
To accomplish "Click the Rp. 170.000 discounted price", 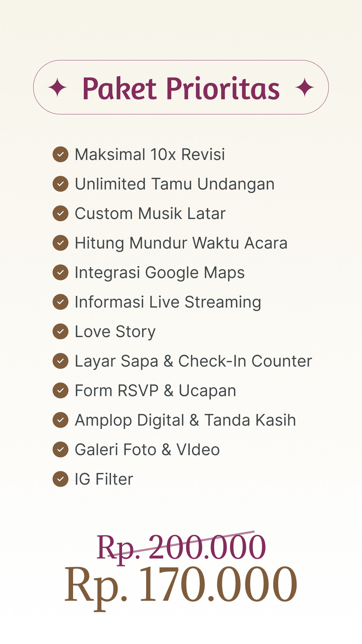I will point(181,585).
